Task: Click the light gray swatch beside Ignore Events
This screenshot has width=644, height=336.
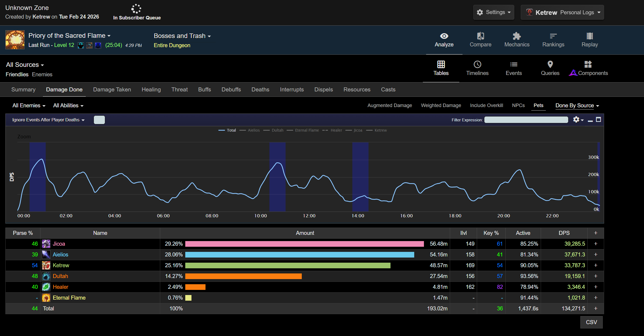Action: (x=99, y=120)
